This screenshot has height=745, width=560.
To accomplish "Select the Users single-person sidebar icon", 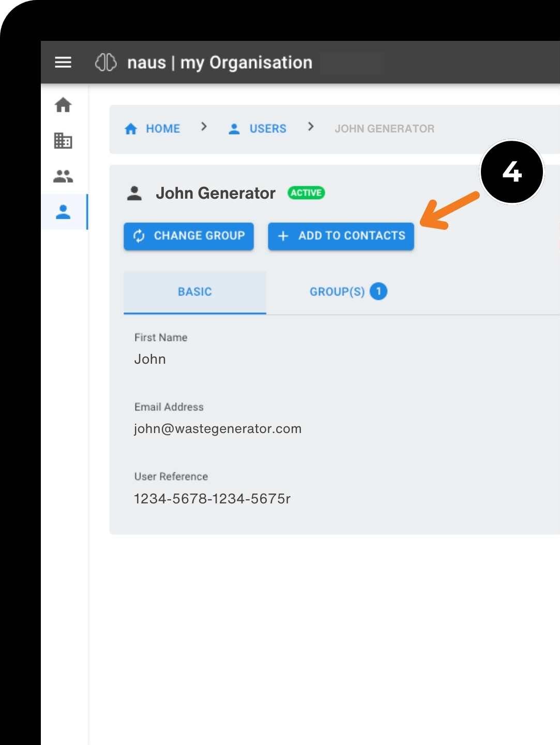I will pos(63,212).
